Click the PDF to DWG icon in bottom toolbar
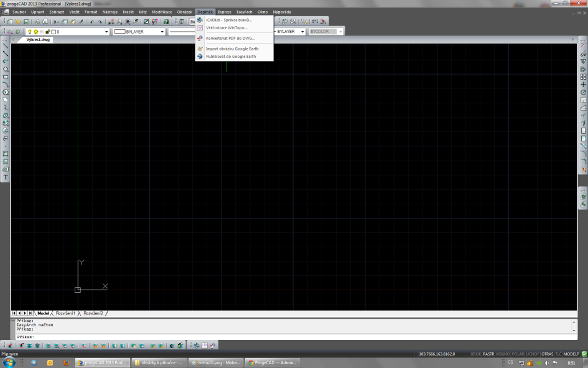 click(x=213, y=346)
